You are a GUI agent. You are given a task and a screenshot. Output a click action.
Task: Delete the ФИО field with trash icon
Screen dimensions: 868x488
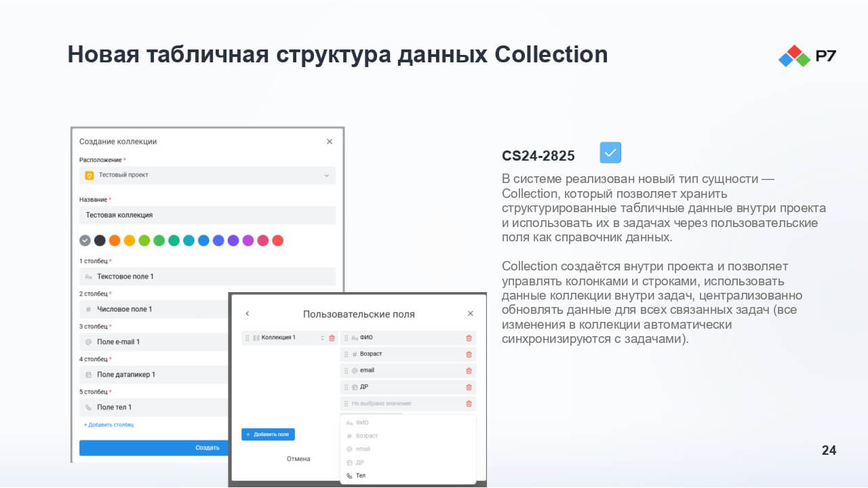click(x=469, y=338)
